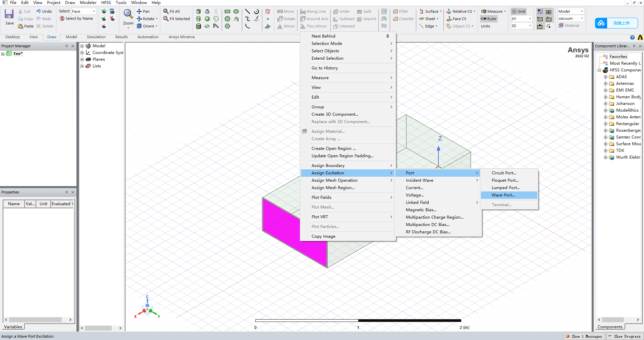Click the blue help question icon
Screen dimensions: 644x340
[x=632, y=37]
